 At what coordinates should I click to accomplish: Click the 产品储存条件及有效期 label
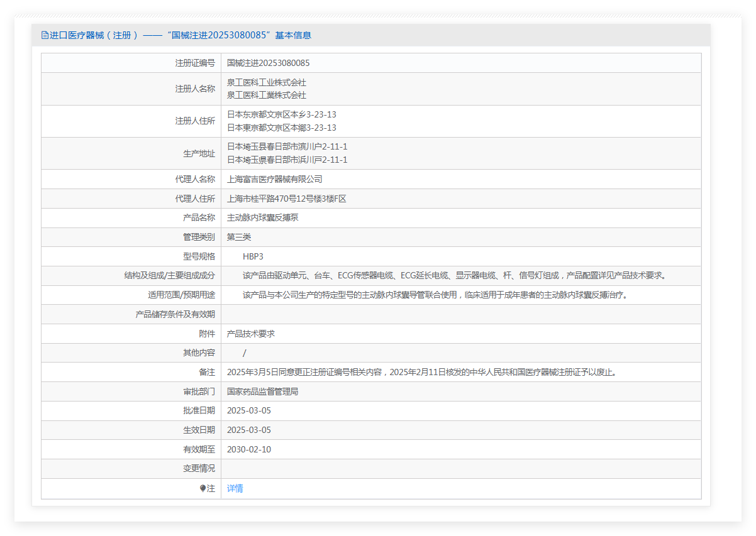175,314
